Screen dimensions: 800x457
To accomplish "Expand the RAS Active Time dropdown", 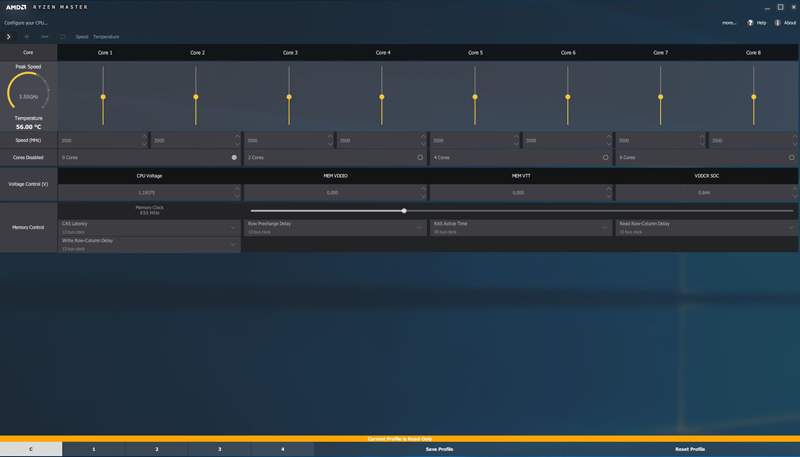I will point(605,228).
